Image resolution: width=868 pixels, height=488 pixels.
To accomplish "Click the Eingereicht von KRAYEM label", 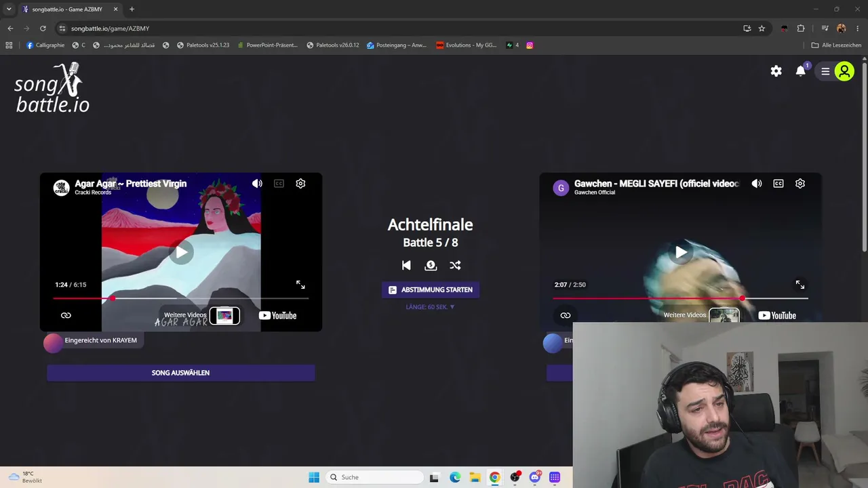I will point(100,340).
